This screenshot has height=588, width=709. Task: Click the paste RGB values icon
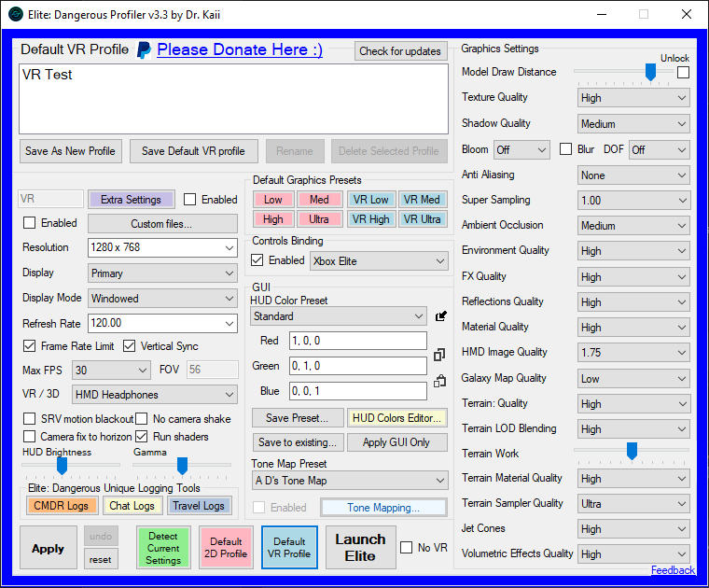pyautogui.click(x=439, y=382)
